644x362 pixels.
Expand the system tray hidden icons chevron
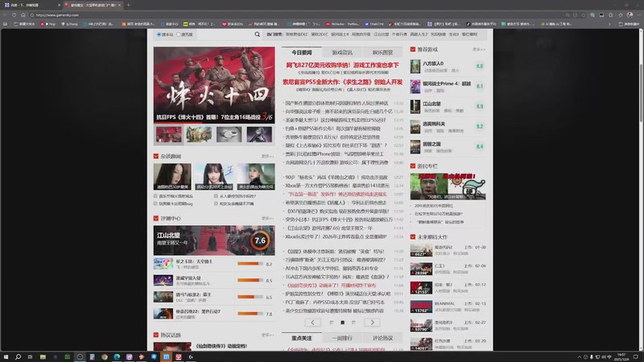(x=579, y=357)
